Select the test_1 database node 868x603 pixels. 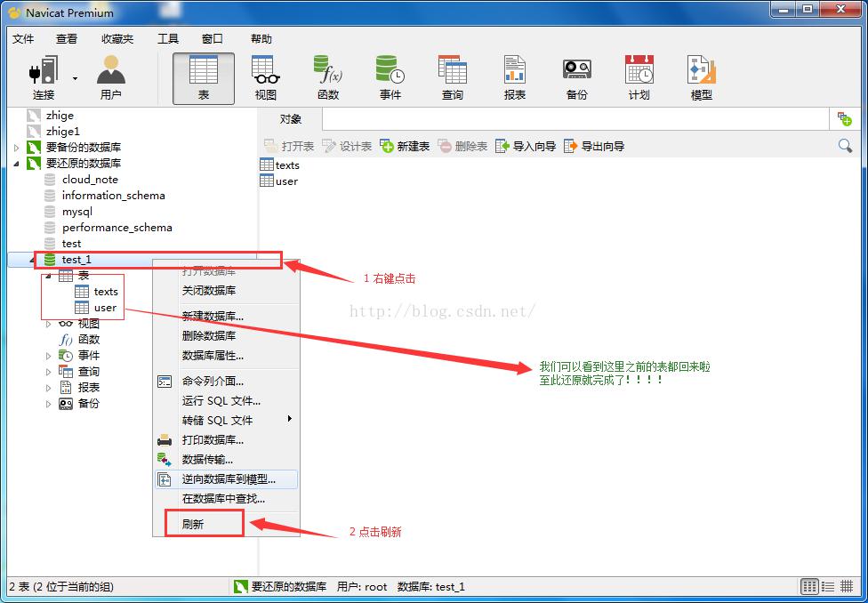pyautogui.click(x=76, y=259)
